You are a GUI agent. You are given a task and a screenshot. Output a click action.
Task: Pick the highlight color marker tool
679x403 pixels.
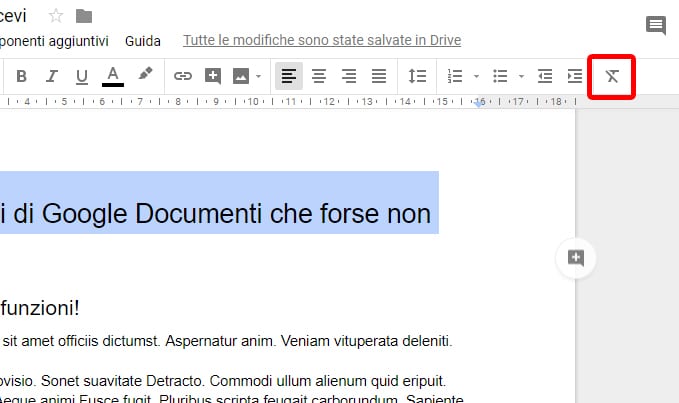(x=145, y=75)
